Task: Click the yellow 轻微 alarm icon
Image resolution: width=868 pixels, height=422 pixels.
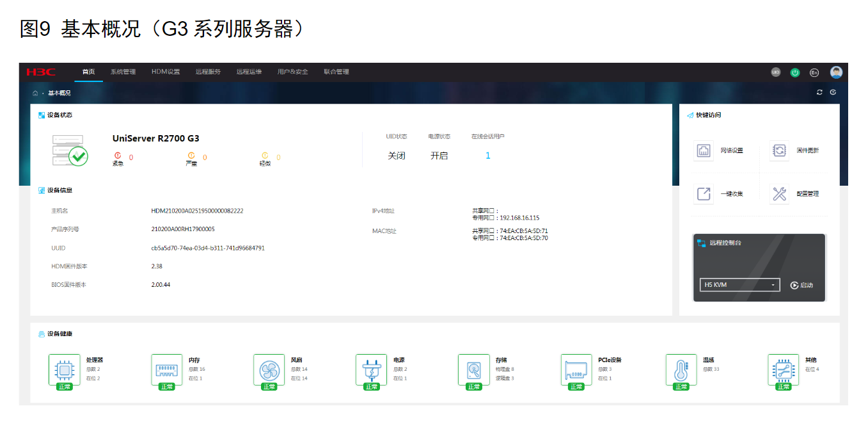Action: coord(265,156)
